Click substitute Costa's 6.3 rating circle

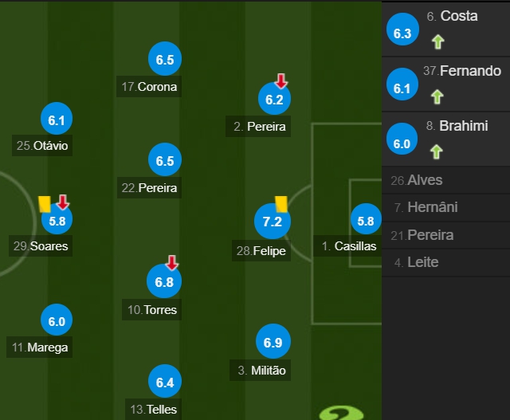coord(402,29)
